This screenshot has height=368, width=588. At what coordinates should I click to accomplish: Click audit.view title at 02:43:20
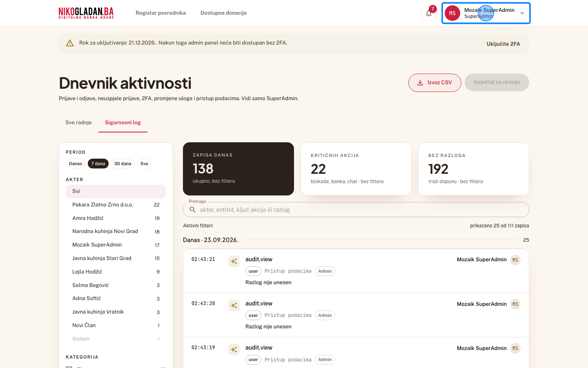click(259, 303)
